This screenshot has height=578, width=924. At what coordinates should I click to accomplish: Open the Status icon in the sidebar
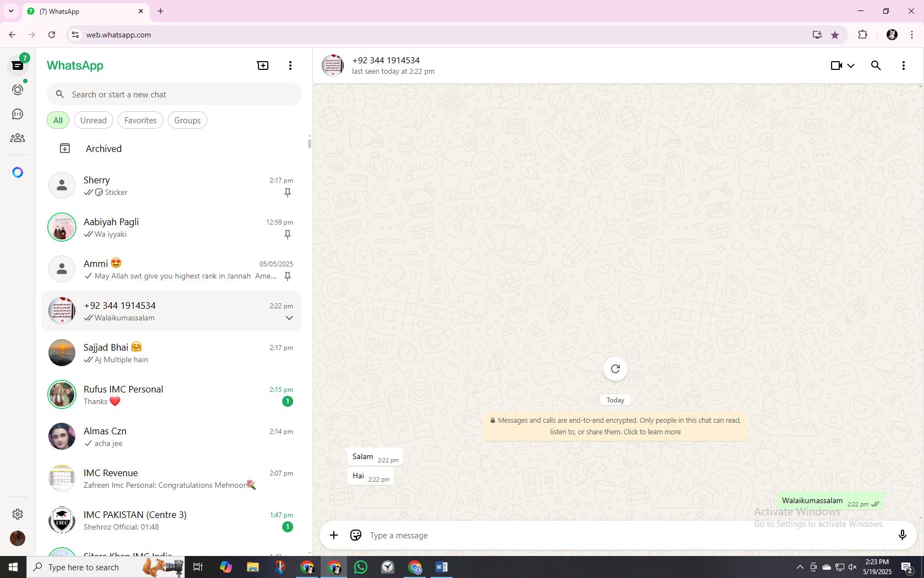click(18, 90)
